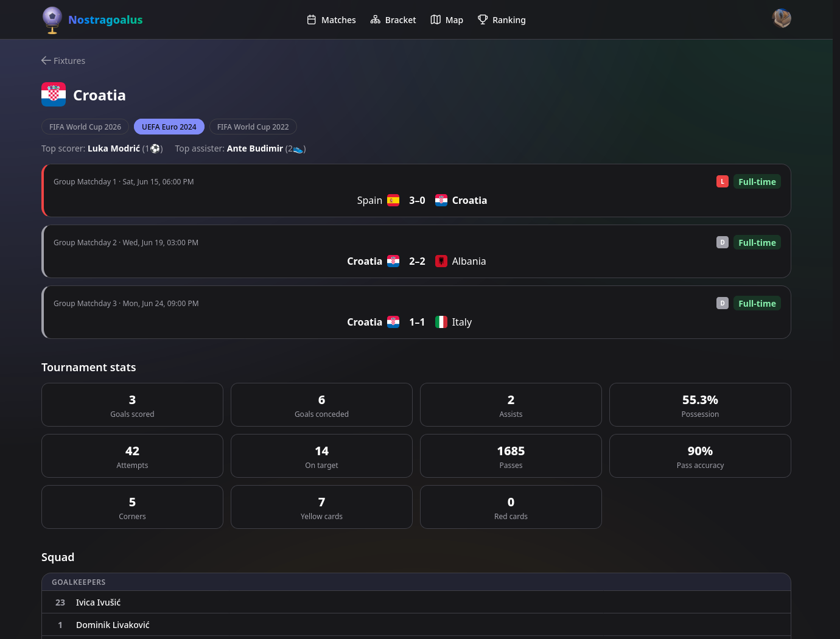Viewport: 840px width, 639px height.
Task: Go back to Fixtures
Action: pyautogui.click(x=63, y=61)
